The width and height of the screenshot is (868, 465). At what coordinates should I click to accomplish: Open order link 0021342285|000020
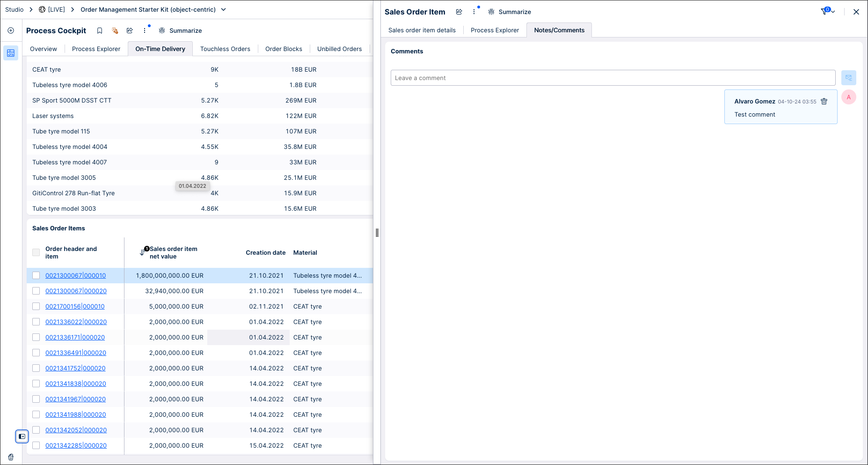pos(76,445)
